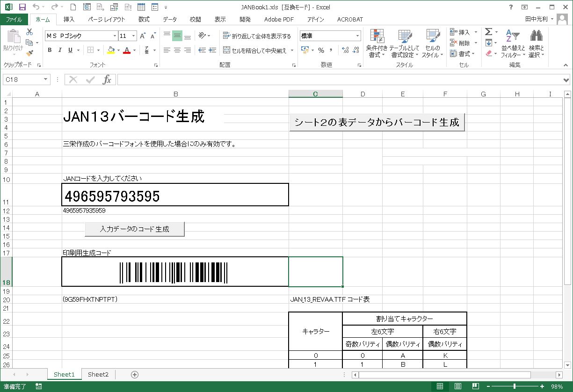Switch to page break preview
Screen dimensions: 573x392
tap(475, 386)
